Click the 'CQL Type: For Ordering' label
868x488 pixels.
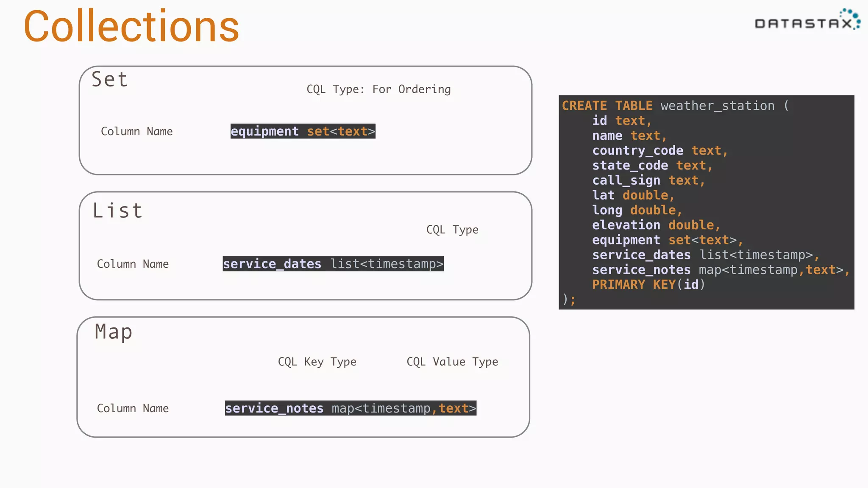[378, 89]
